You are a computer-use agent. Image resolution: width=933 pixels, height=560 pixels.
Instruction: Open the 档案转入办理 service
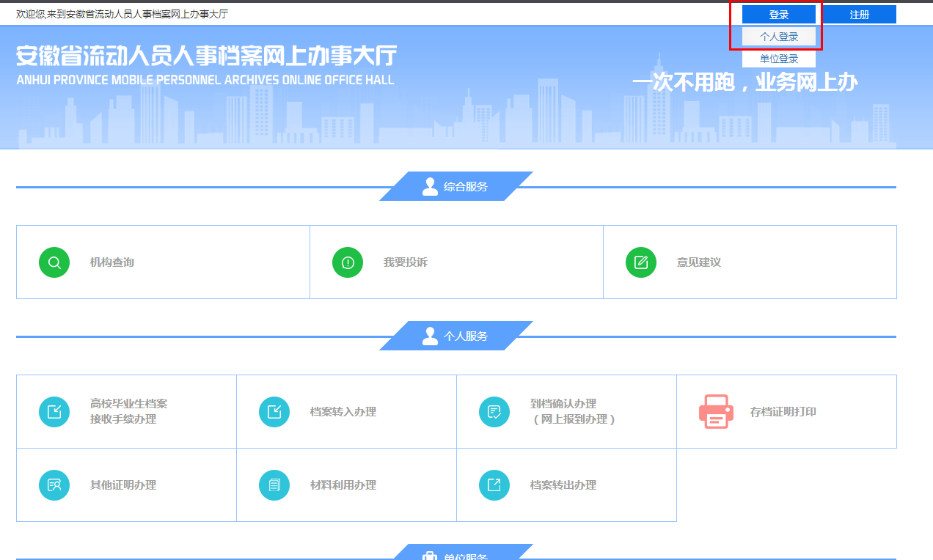click(x=346, y=411)
